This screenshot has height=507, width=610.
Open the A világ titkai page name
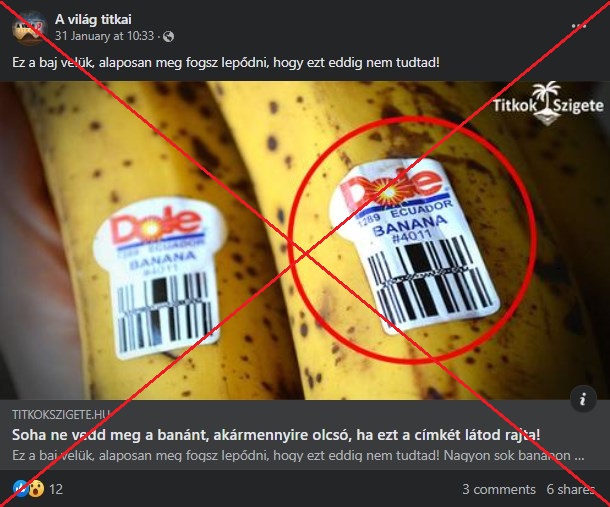tap(93, 19)
